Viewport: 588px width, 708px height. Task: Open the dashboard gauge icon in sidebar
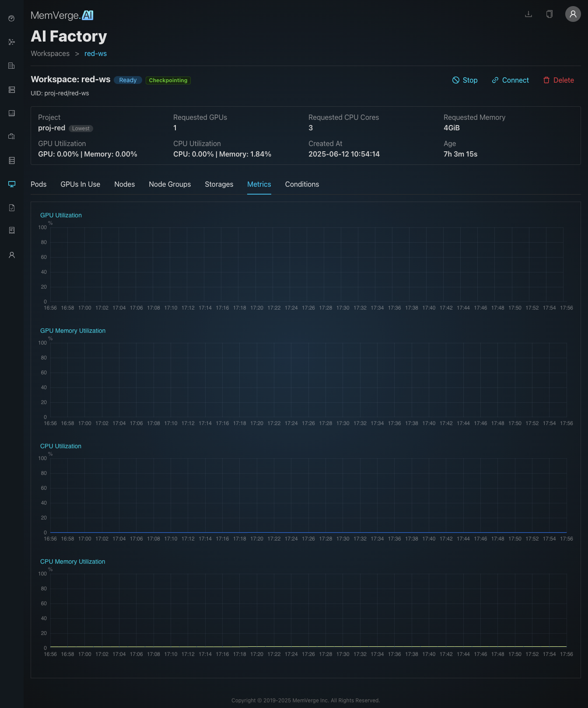click(x=12, y=18)
